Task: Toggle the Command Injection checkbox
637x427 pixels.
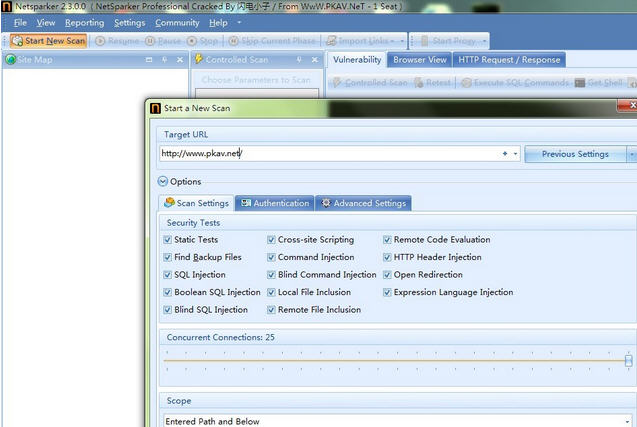Action: tap(271, 257)
